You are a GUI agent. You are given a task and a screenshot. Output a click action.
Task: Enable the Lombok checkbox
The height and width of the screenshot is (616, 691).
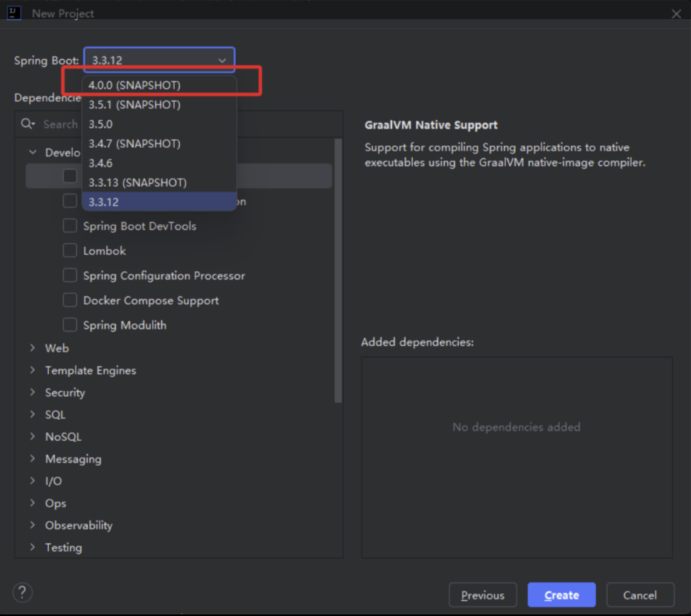coord(70,251)
